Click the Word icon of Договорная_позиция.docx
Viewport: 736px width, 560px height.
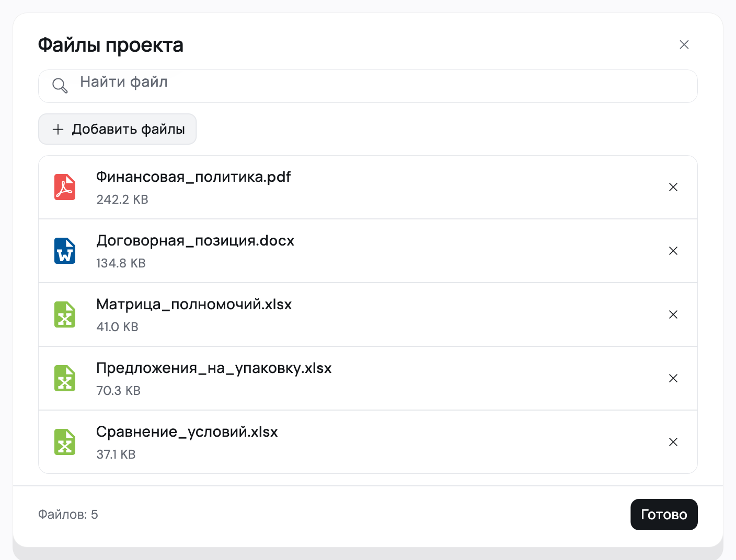tap(65, 251)
